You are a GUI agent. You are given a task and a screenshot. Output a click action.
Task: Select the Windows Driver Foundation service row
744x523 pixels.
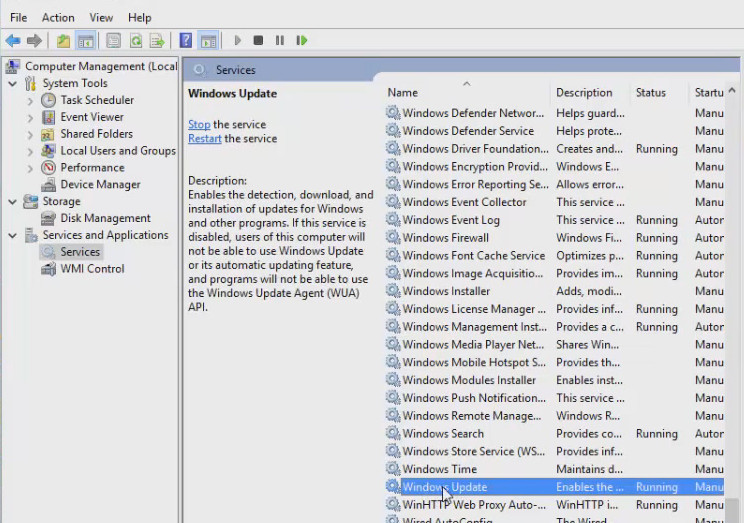[x=554, y=149]
